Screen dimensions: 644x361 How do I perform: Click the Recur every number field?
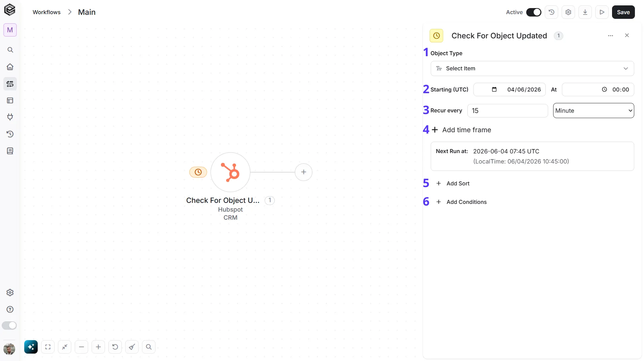coord(507,111)
